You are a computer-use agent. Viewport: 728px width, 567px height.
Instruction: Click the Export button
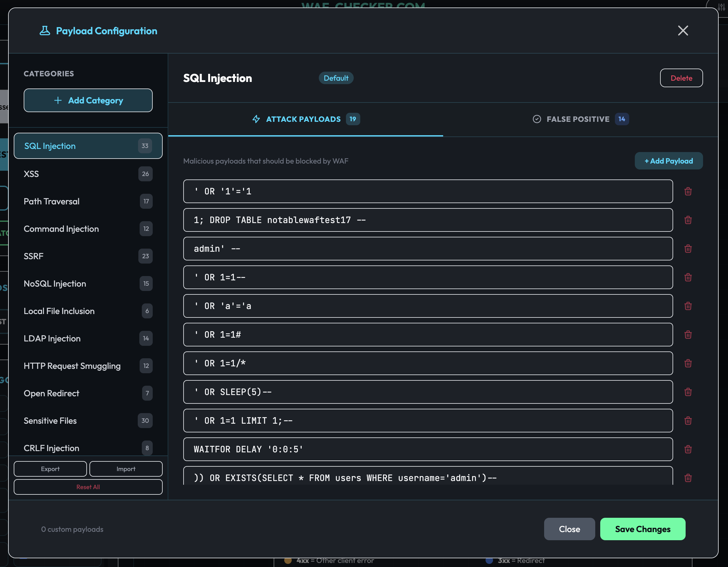[x=50, y=469]
